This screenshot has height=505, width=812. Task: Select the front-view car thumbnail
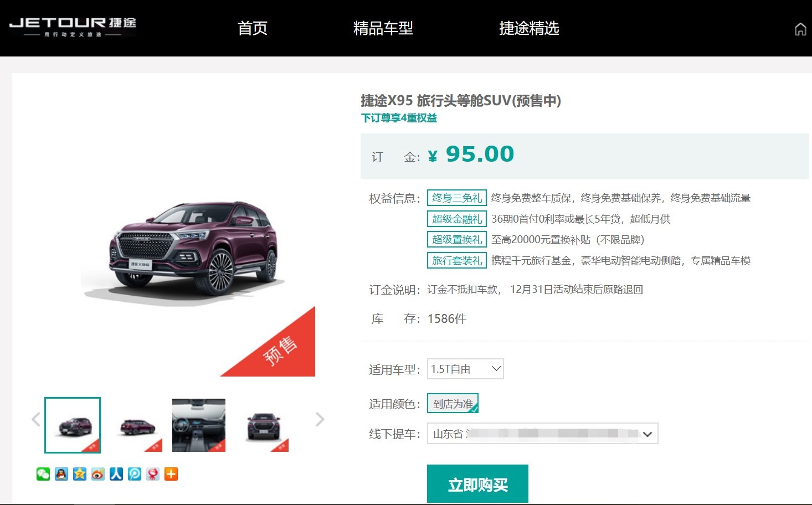pos(263,425)
